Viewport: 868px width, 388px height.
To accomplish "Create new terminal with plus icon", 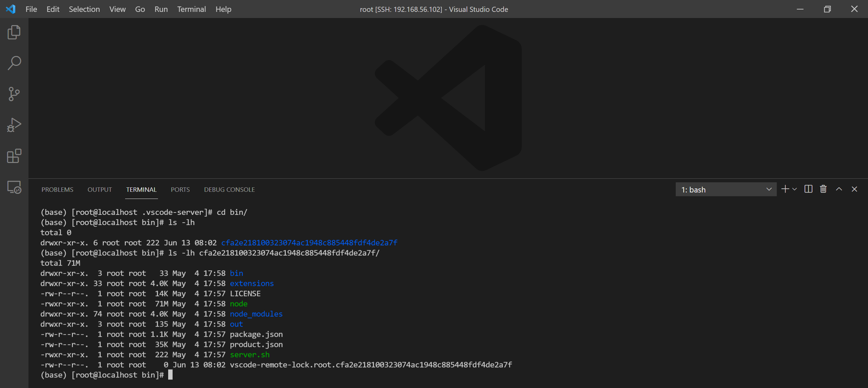I will coord(785,189).
